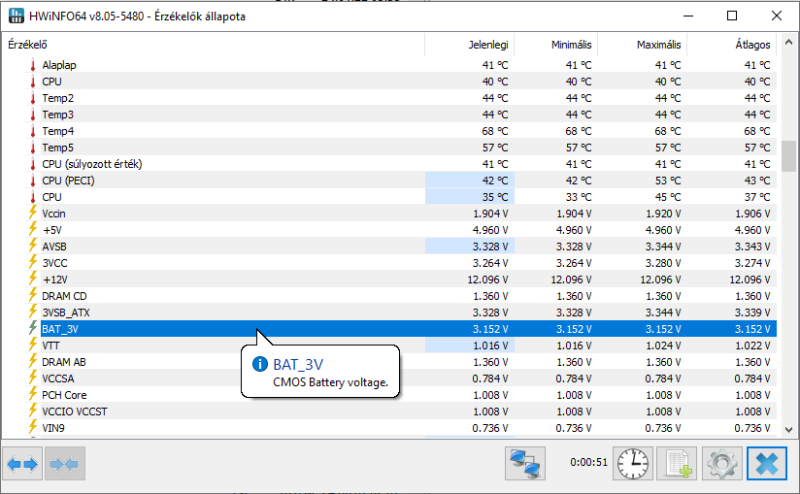
Task: Click lightning icon next to VCCSA
Action: pos(33,378)
